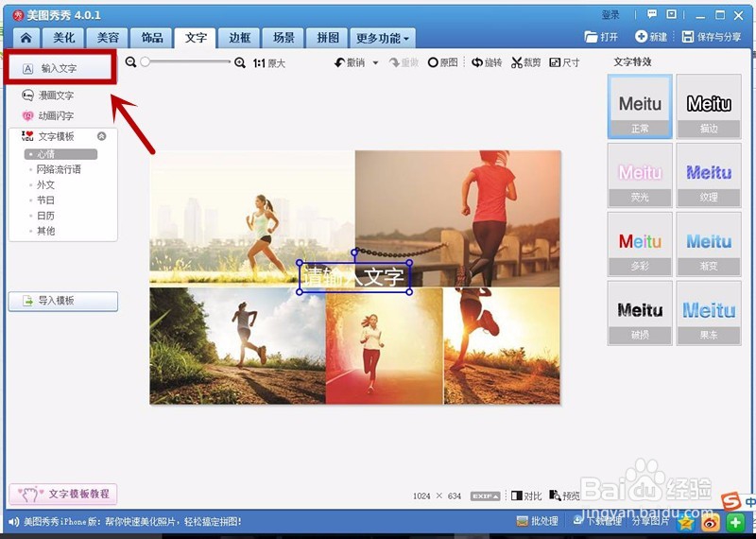Apply the 纹理 texture text effect
The image size is (756, 539).
pyautogui.click(x=709, y=175)
